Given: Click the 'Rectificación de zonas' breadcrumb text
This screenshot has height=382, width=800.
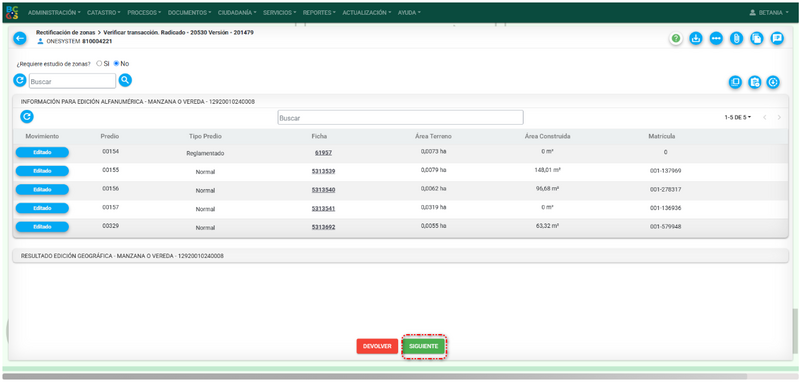Looking at the screenshot, I should coord(65,32).
